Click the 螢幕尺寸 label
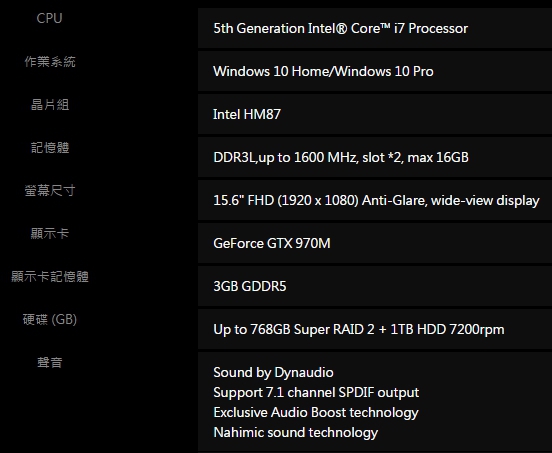The height and width of the screenshot is (453, 552). [x=50, y=190]
